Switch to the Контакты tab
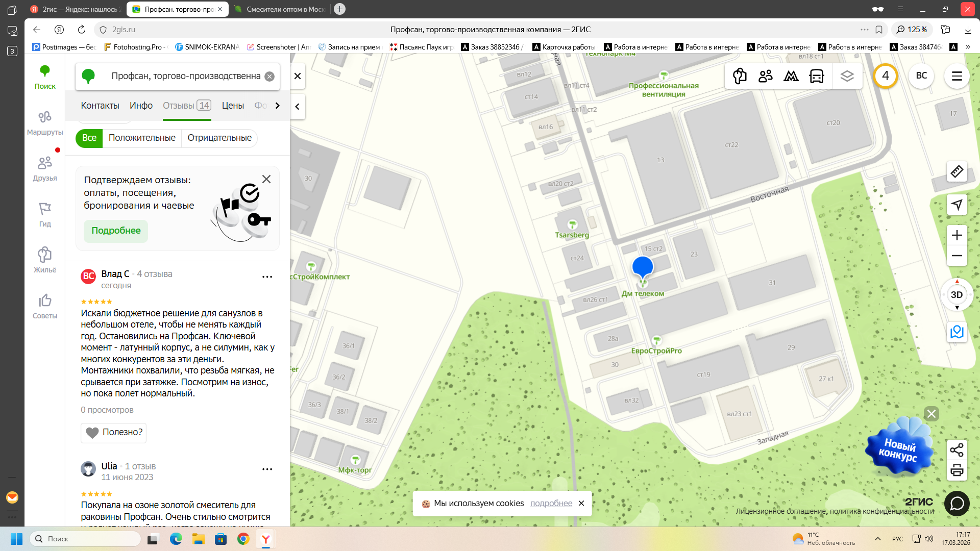Screen dimensions: 980x551 (x=100, y=106)
